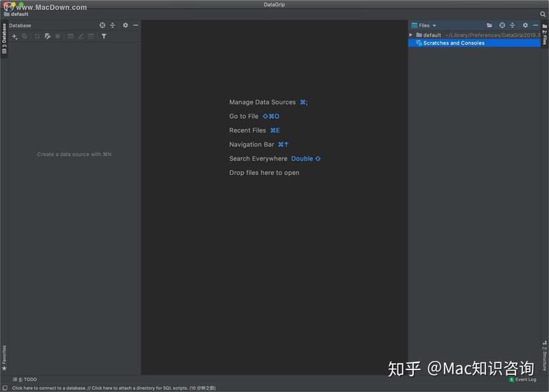549x392 pixels.
Task: Click scroll-from-source target icon in Files panel
Action: click(502, 25)
